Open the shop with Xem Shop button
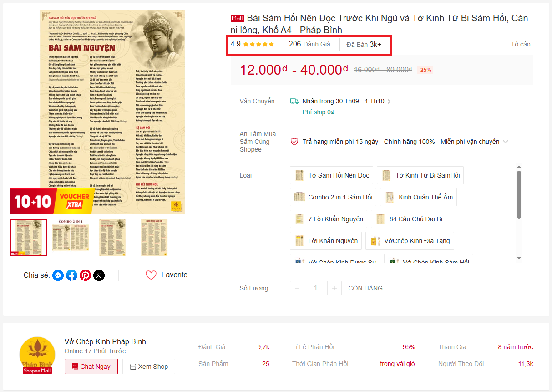 click(x=148, y=367)
